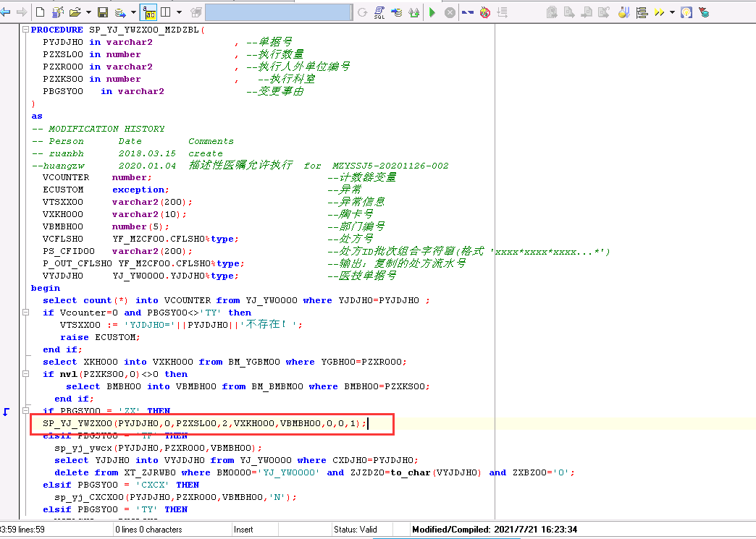Screen dimensions: 756x539
Task: Click the Insert mode indicator in status bar
Action: [x=243, y=530]
